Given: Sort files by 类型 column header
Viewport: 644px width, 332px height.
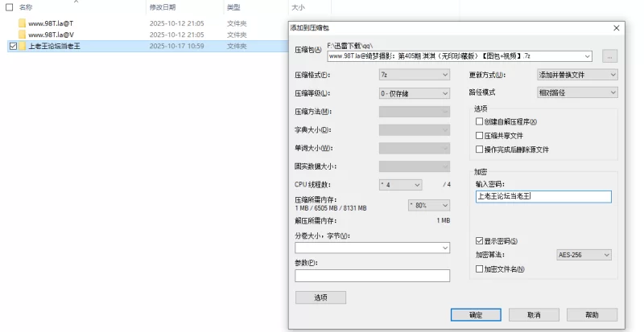Looking at the screenshot, I should point(233,7).
